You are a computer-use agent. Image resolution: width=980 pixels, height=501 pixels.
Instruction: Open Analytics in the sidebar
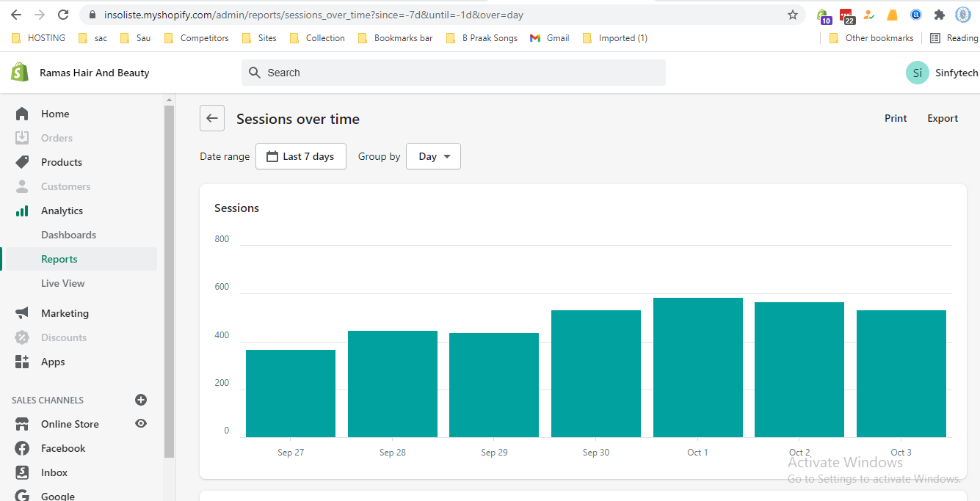click(62, 211)
